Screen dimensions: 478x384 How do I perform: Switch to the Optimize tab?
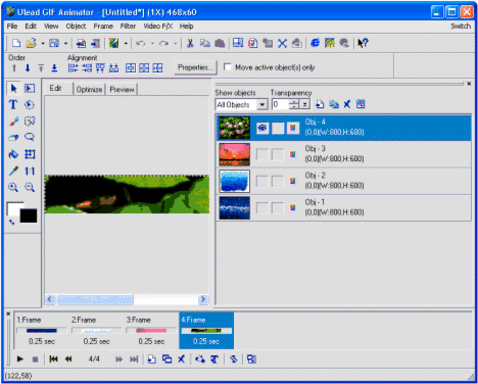[89, 89]
